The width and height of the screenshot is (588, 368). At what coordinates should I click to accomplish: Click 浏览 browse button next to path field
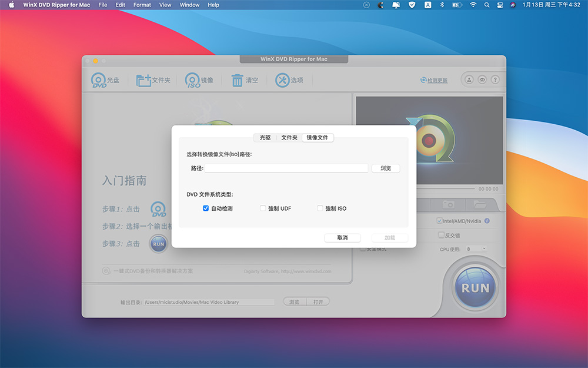tap(386, 168)
